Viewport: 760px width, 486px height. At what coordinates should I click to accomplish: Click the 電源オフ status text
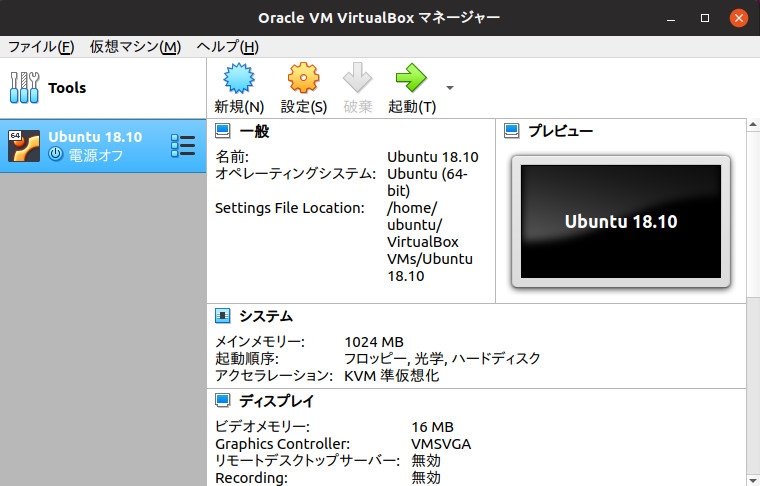click(96, 155)
